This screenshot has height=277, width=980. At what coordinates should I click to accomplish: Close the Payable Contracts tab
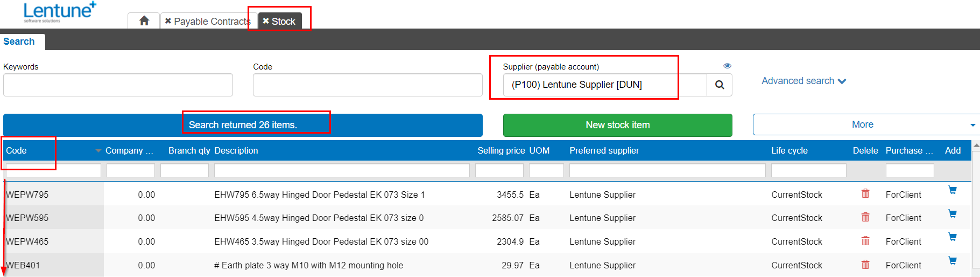coord(168,21)
